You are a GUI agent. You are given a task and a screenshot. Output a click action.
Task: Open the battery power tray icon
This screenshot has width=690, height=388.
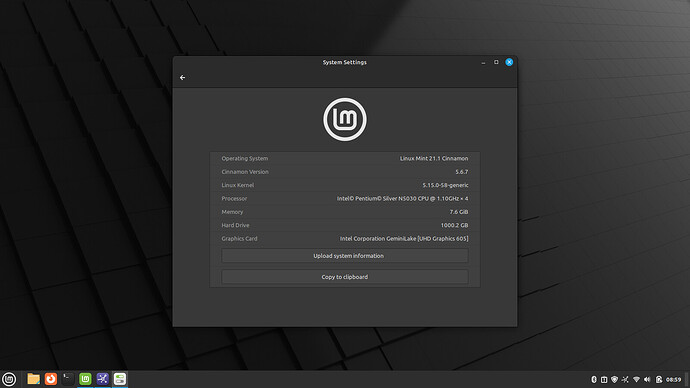(x=659, y=379)
